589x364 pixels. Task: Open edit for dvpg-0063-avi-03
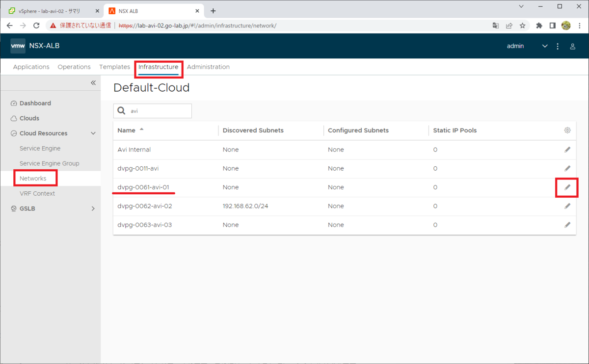(x=567, y=225)
